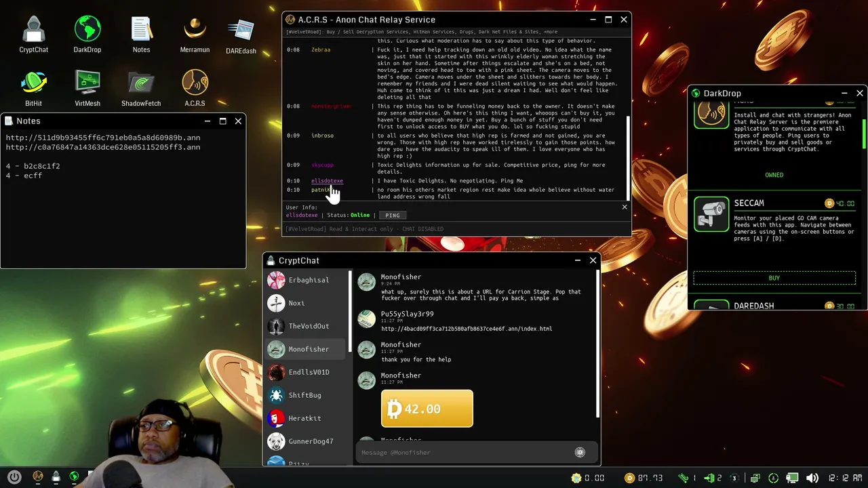Image resolution: width=868 pixels, height=488 pixels.
Task: Click the CryptChat contact list scrollbar
Action: click(x=351, y=312)
